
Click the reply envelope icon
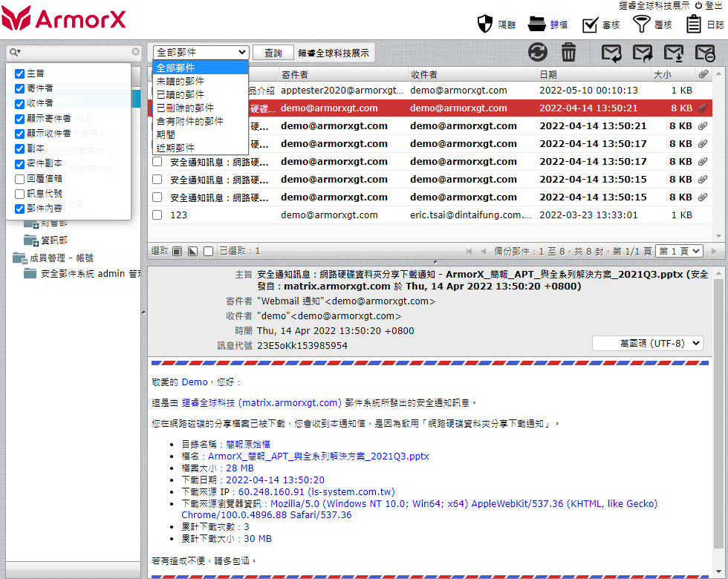pos(611,53)
